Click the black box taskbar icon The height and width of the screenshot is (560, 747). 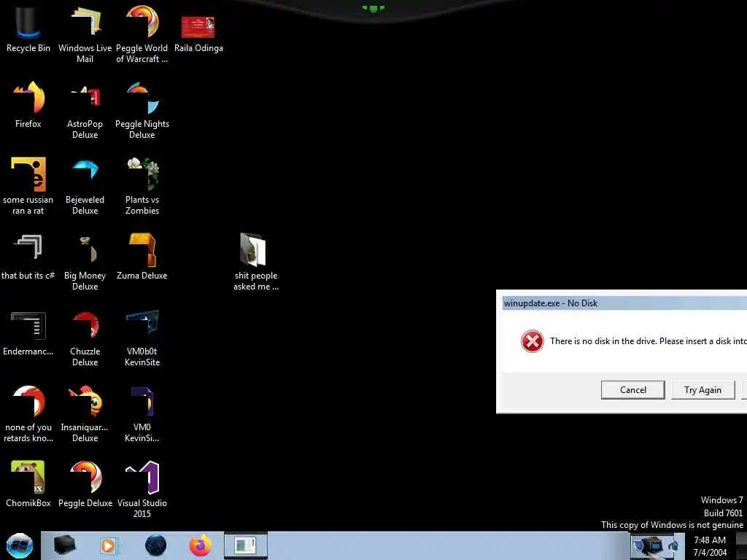[64, 545]
